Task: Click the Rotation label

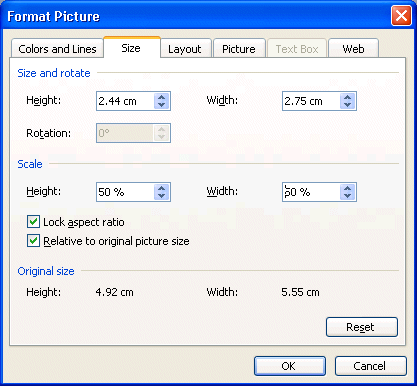Action: pos(48,133)
